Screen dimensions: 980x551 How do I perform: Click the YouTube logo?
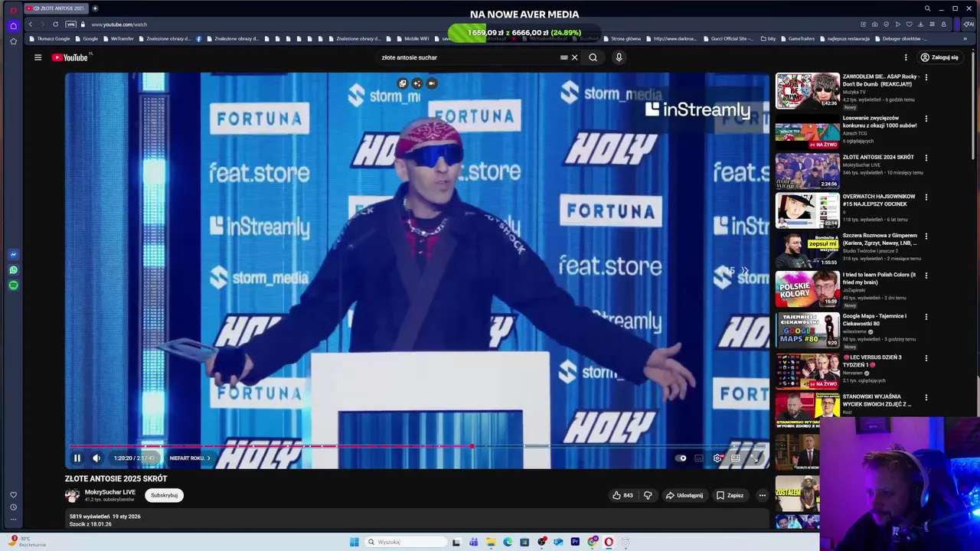70,57
